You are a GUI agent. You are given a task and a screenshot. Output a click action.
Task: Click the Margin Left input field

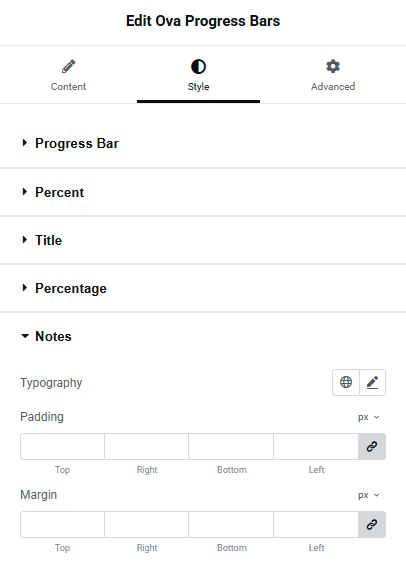316,524
